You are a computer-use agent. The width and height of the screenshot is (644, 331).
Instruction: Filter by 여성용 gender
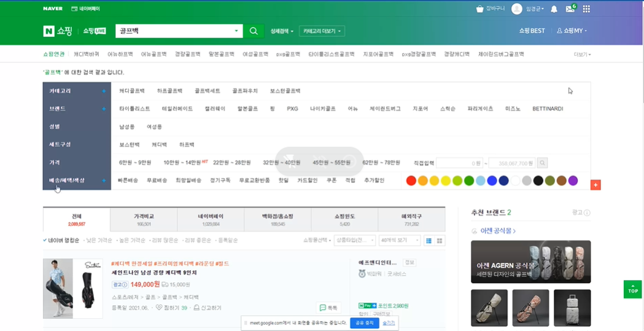(155, 127)
